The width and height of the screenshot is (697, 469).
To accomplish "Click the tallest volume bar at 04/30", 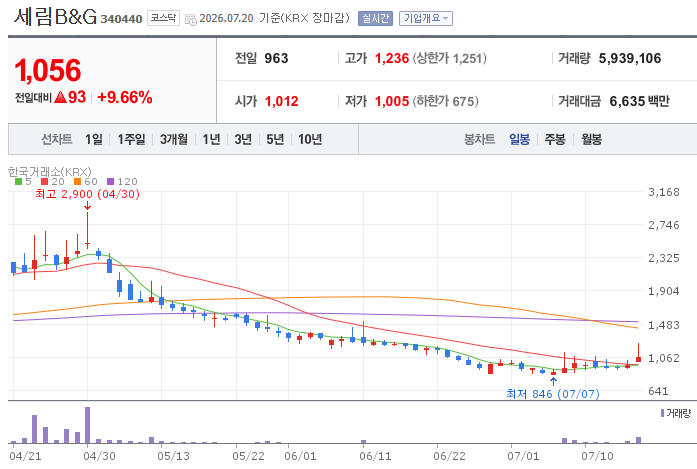I will (x=88, y=425).
